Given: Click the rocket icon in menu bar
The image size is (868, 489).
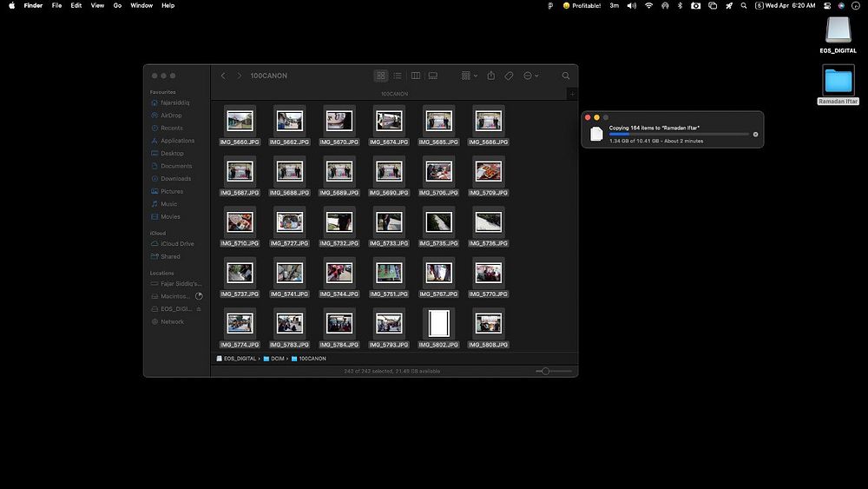Looking at the screenshot, I should click(729, 5).
